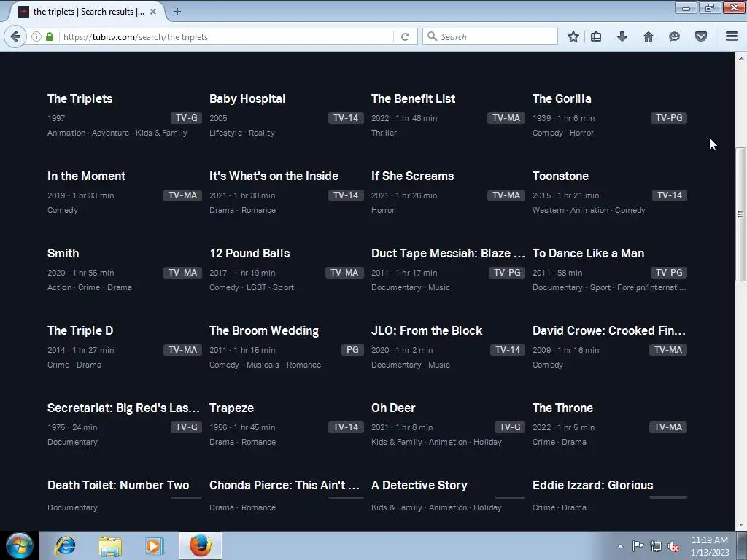Click the PG rating badge of The Broom Wedding

coord(352,350)
